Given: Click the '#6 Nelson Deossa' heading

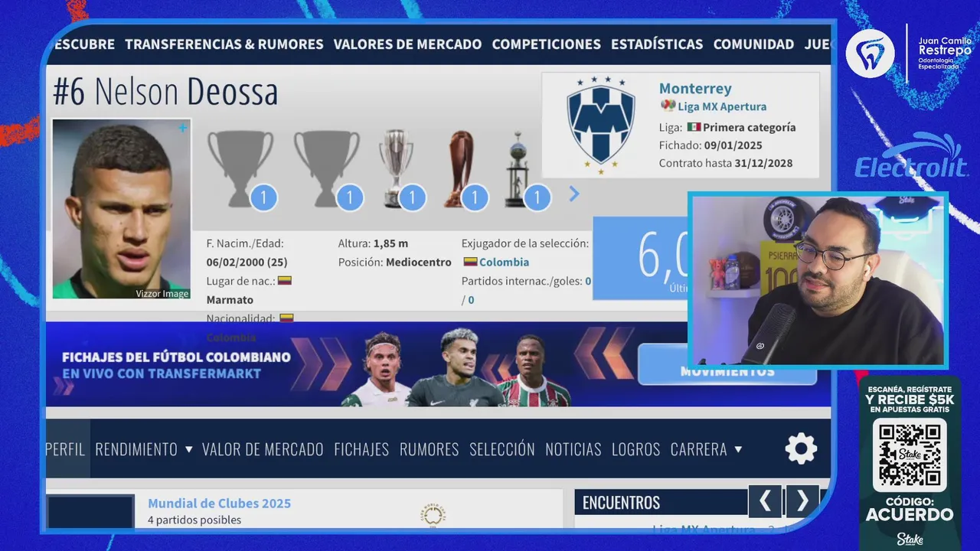Looking at the screenshot, I should point(165,92).
